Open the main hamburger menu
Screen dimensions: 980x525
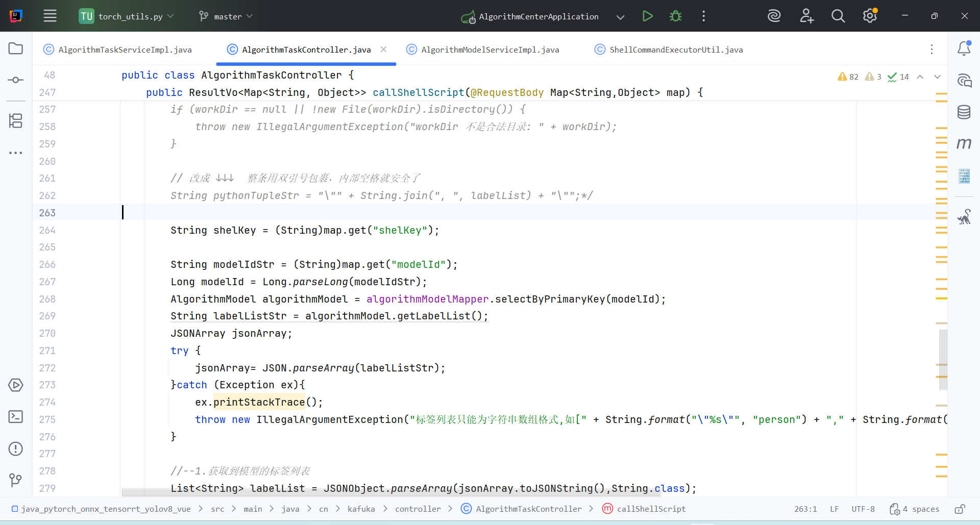coord(50,16)
